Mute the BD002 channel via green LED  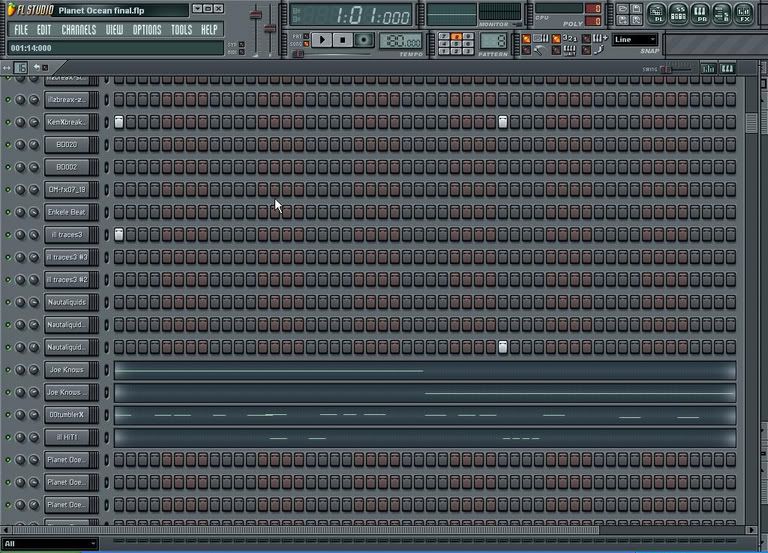pos(8,167)
